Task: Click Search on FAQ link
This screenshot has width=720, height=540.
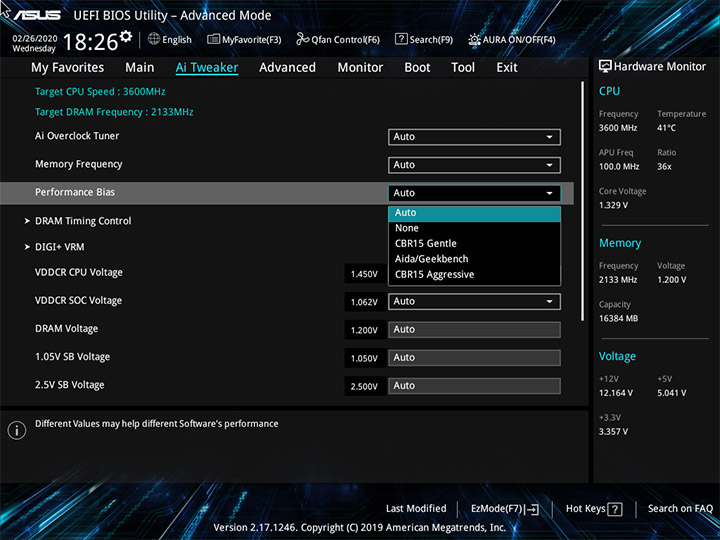Action: (x=680, y=508)
